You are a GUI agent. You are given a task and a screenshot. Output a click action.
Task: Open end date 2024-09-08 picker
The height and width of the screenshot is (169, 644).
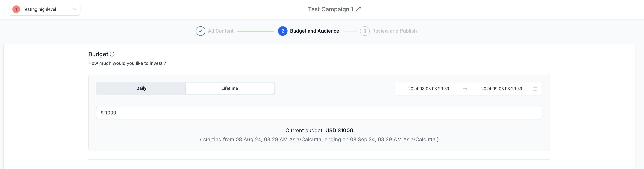[x=501, y=89]
